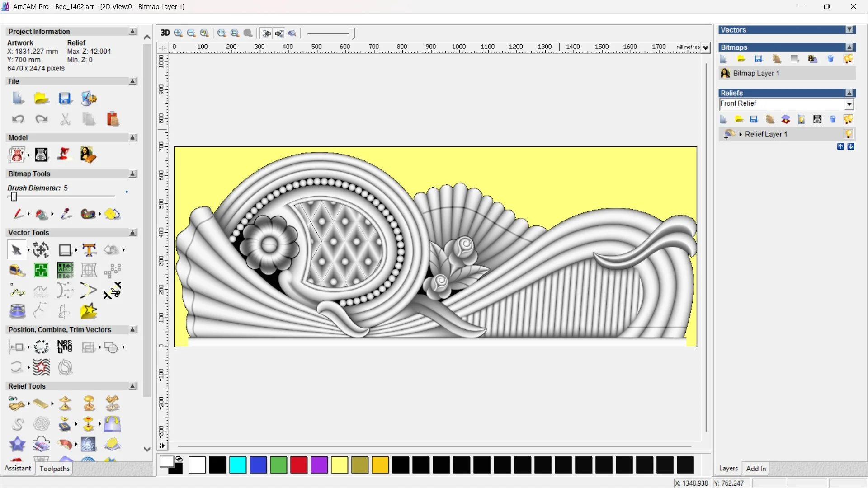Click the Zoom In magnifier icon
The width and height of the screenshot is (868, 488).
[178, 33]
